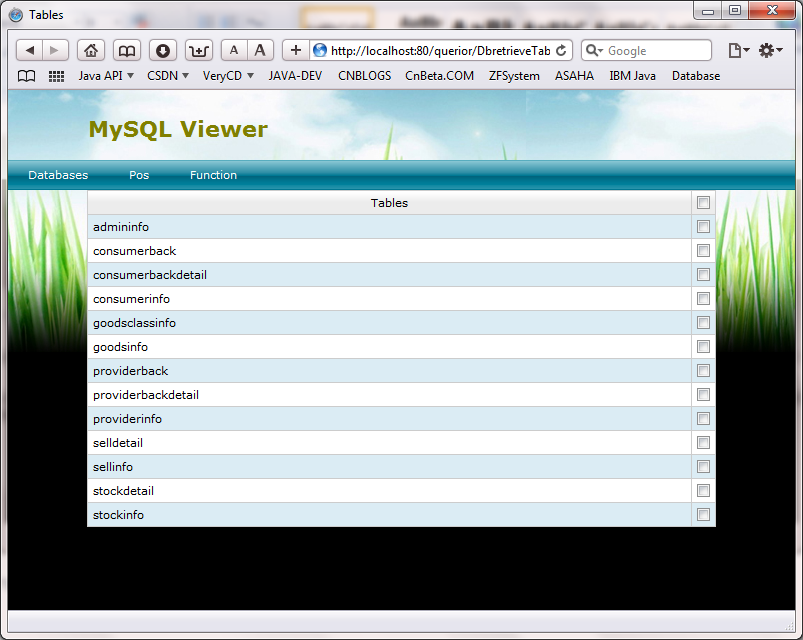Image resolution: width=803 pixels, height=640 pixels.
Task: Select all tables via header checkbox
Action: pos(703,203)
